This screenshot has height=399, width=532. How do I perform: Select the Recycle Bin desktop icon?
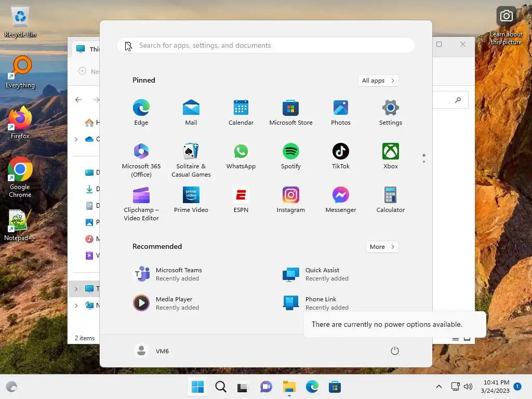pos(20,22)
